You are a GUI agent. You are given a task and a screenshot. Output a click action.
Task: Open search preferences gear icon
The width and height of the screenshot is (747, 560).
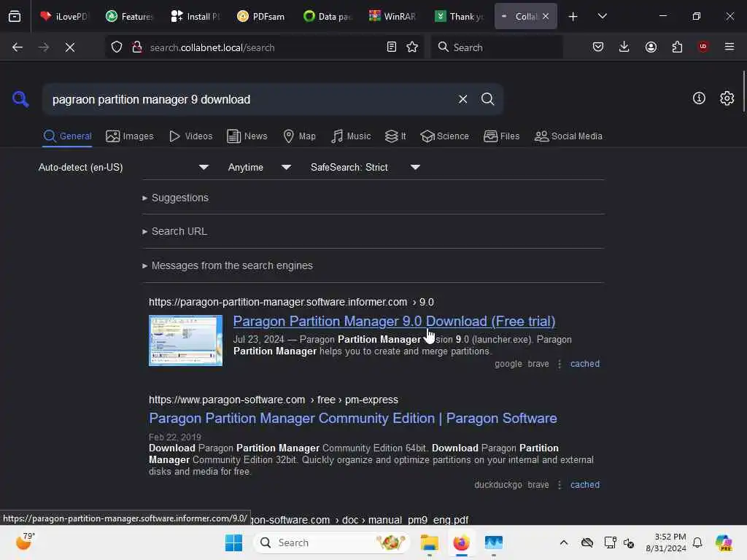727,98
